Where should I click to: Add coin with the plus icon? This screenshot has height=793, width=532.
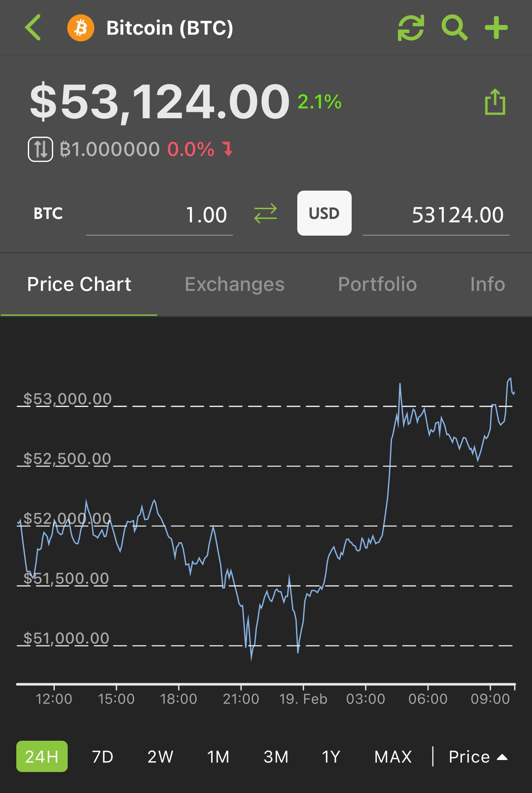pos(496,28)
